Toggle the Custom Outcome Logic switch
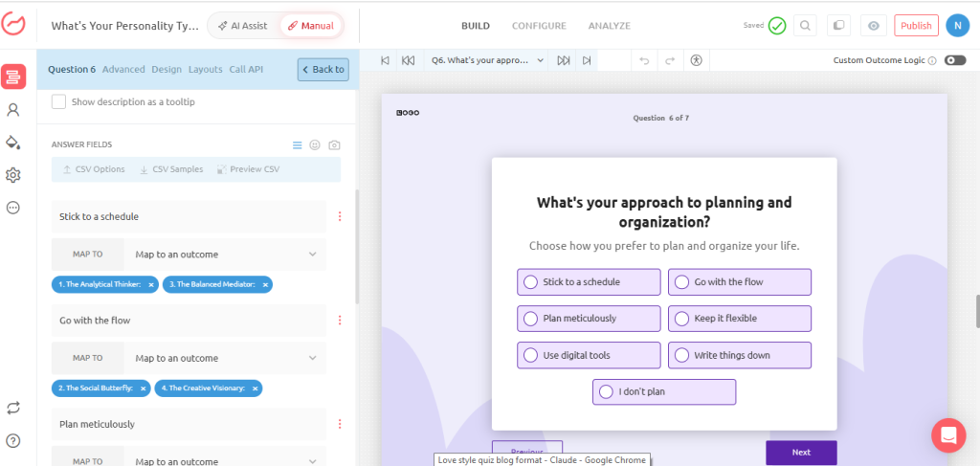 [x=955, y=60]
